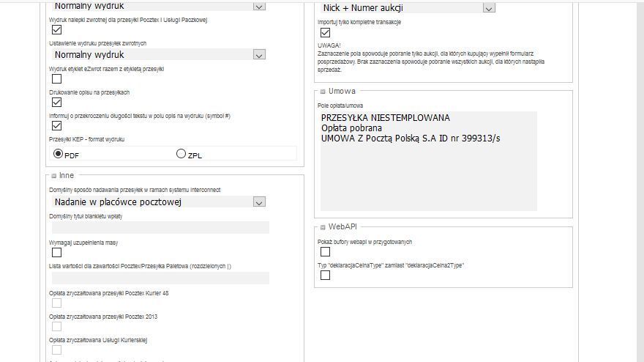Image resolution: width=644 pixels, height=362 pixels.
Task: Collapse the Umowa section icon
Action: pyautogui.click(x=323, y=92)
